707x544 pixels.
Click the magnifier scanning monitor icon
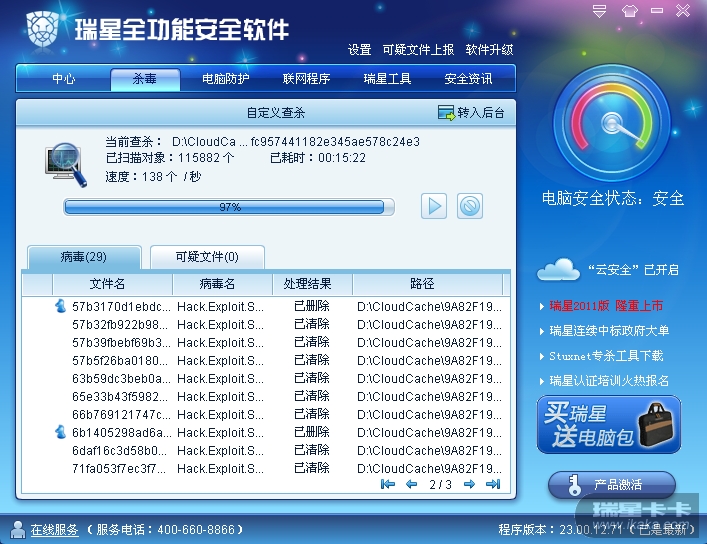[x=66, y=165]
